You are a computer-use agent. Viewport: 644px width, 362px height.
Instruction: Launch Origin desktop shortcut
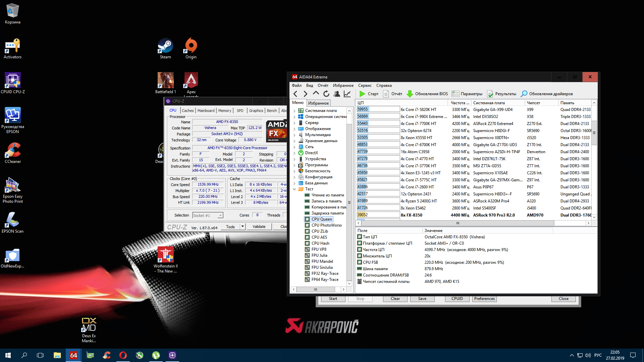tap(191, 49)
